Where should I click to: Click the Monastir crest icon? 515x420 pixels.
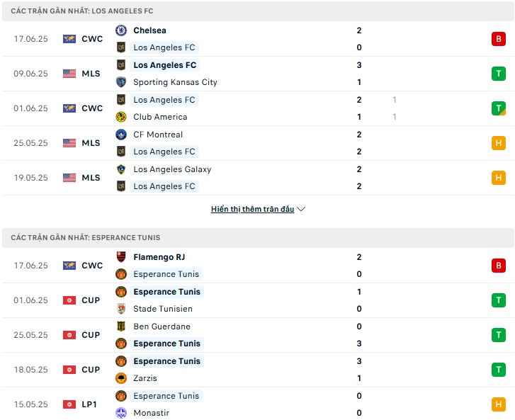(121, 413)
